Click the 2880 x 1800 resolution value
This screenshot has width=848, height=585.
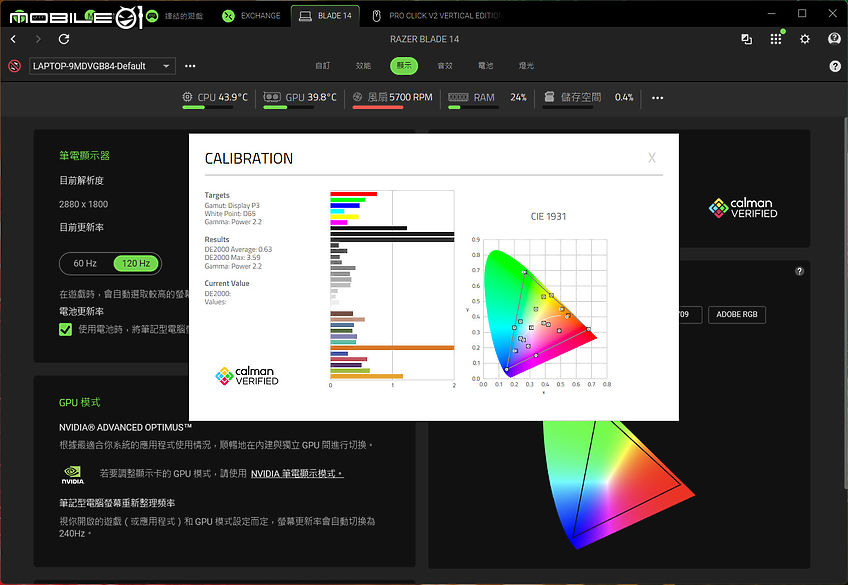pos(83,204)
